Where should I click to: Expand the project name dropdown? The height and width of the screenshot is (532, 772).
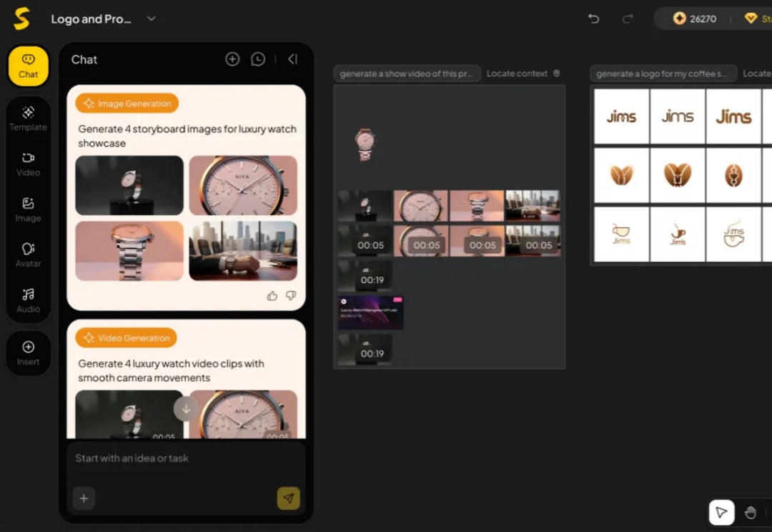point(151,19)
